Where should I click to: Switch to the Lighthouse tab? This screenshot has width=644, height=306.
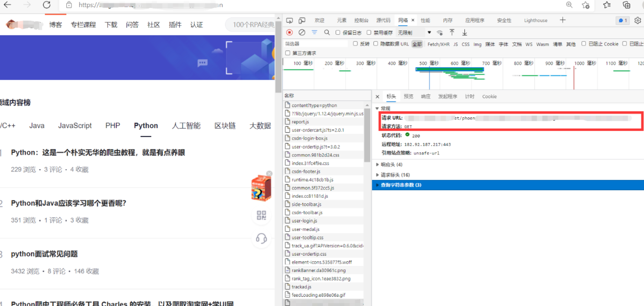click(x=536, y=21)
